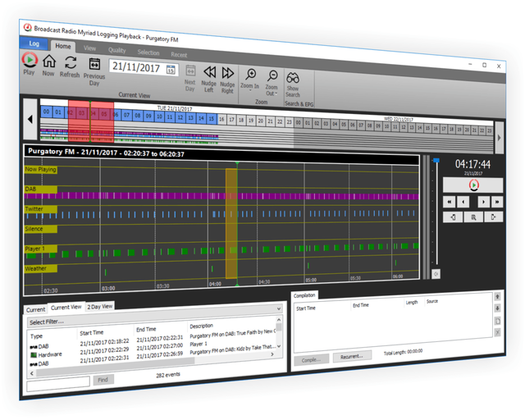Open Show Search binoculars icon

pyautogui.click(x=293, y=79)
